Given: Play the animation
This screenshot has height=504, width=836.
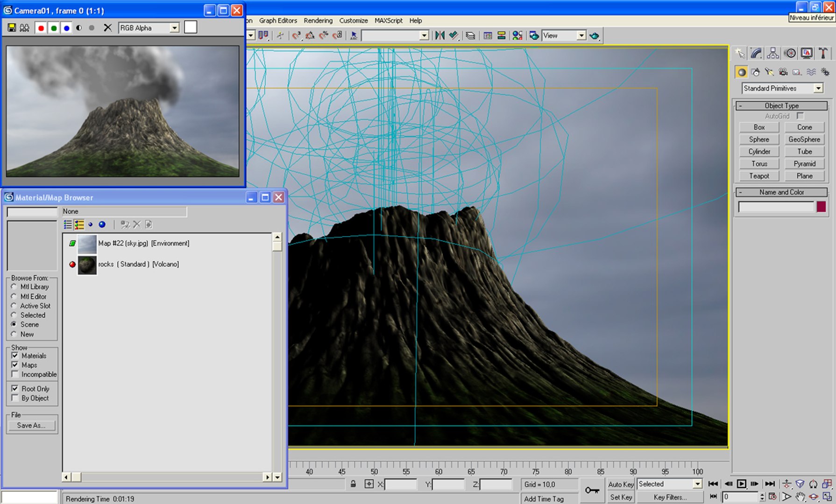Looking at the screenshot, I should coord(741,484).
